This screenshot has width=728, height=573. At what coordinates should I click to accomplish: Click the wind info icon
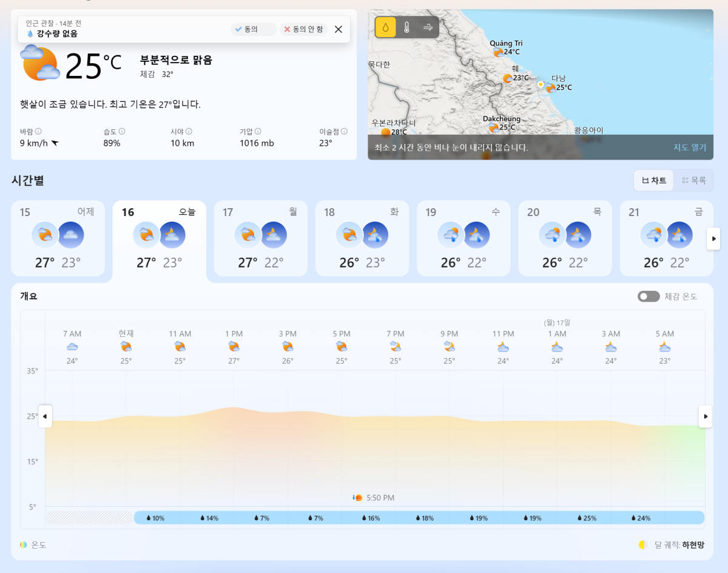point(38,131)
